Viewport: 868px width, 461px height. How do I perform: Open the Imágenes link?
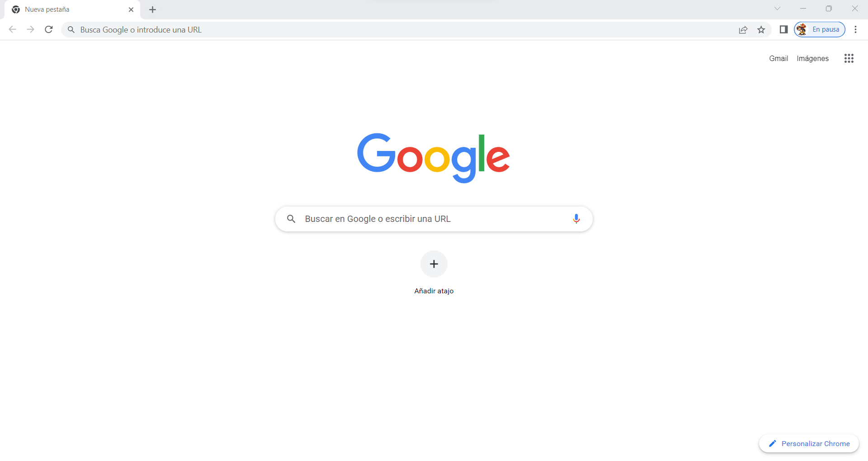812,58
